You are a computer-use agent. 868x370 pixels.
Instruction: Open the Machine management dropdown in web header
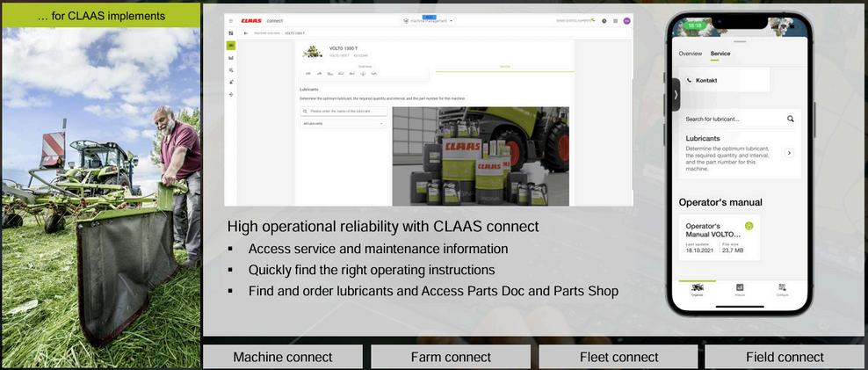coord(429,20)
